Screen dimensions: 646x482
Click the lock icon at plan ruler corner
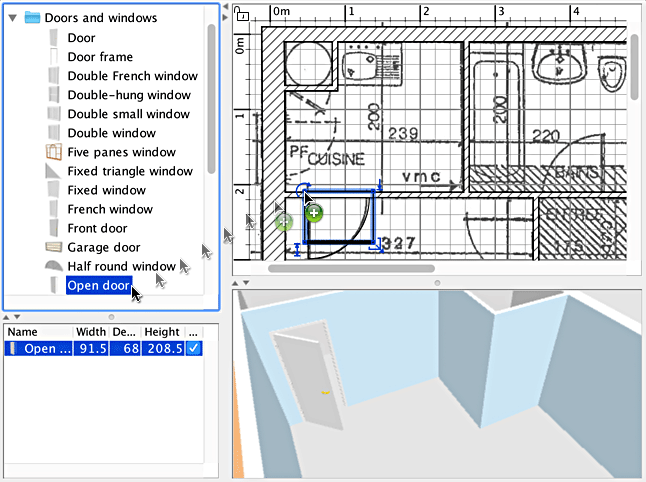click(241, 14)
